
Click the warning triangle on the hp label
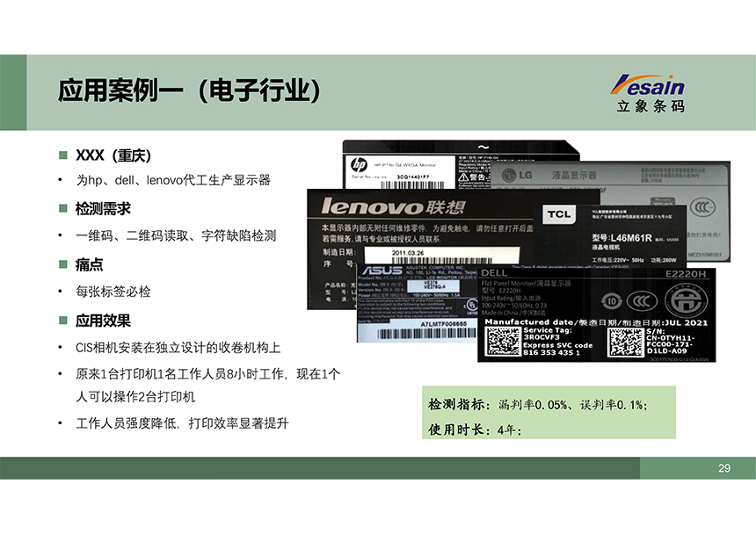pos(463,177)
